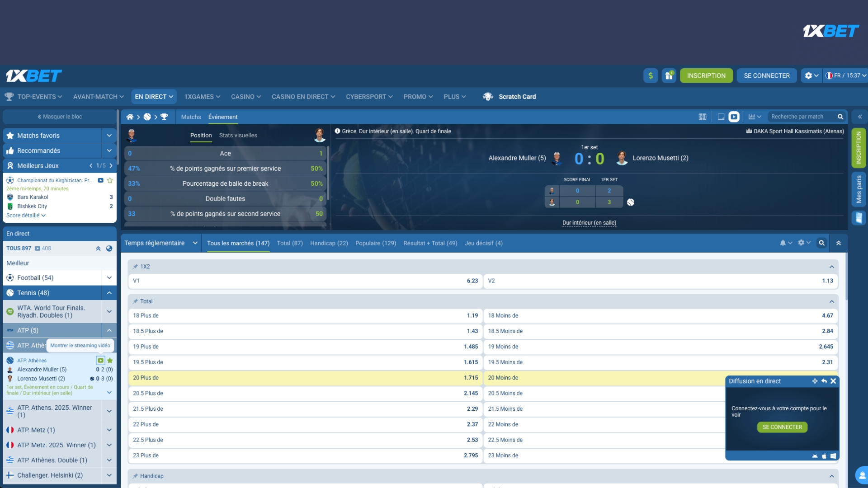The image size is (868, 488).
Task: Toggle favorite star for ATP Athènes match
Action: click(110, 361)
